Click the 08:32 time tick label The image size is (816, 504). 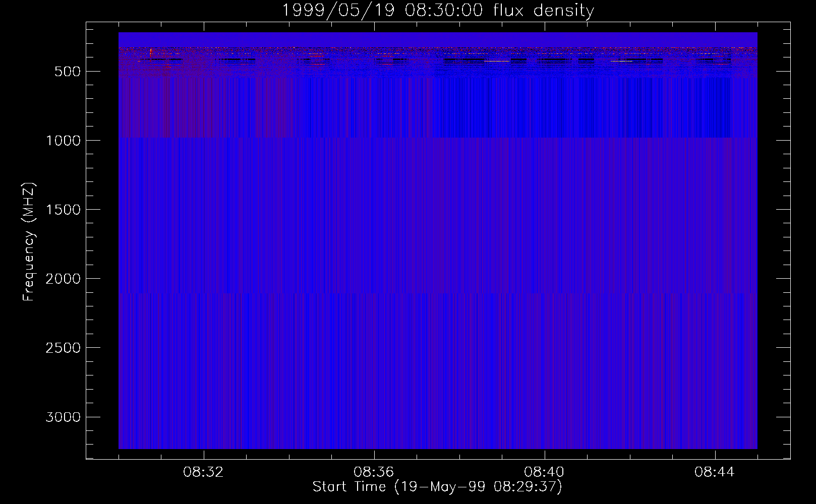click(x=204, y=472)
